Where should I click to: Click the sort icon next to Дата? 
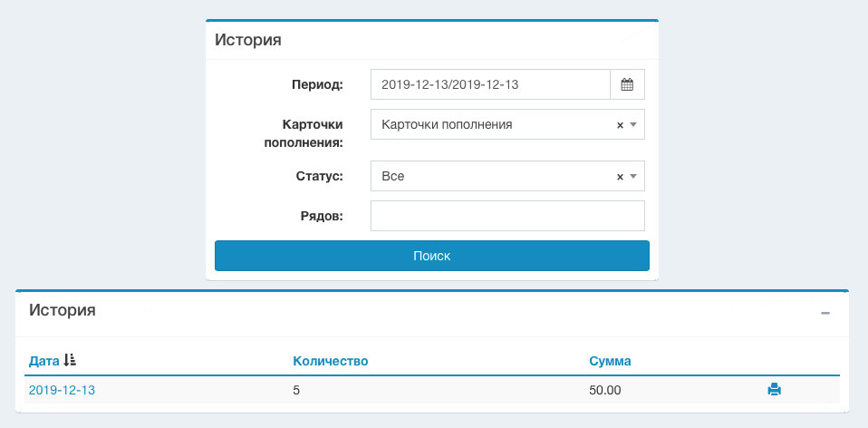[x=70, y=361]
